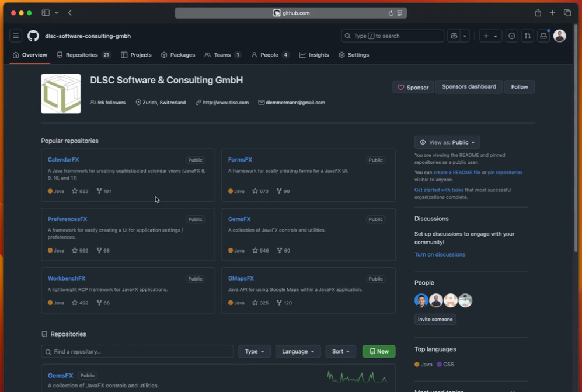Open pull requests icon in header
The height and width of the screenshot is (392, 582).
coord(528,36)
